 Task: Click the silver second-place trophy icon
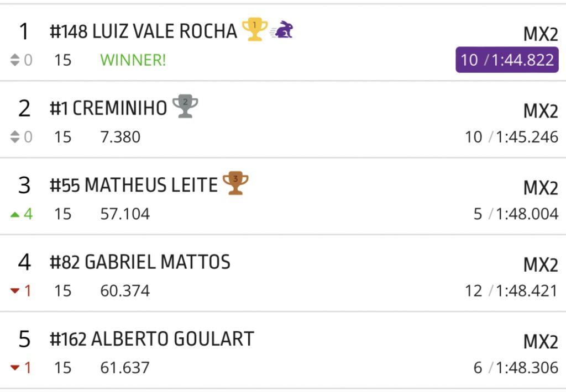tap(185, 106)
